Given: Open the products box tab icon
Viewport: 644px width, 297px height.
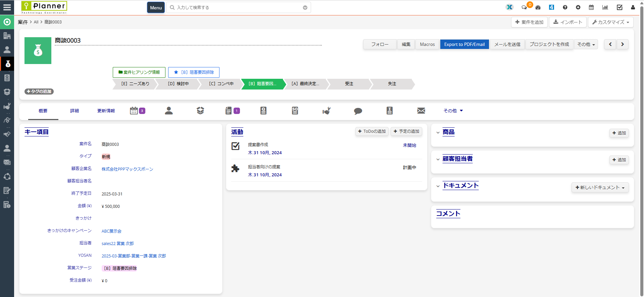Looking at the screenshot, I should (x=200, y=111).
